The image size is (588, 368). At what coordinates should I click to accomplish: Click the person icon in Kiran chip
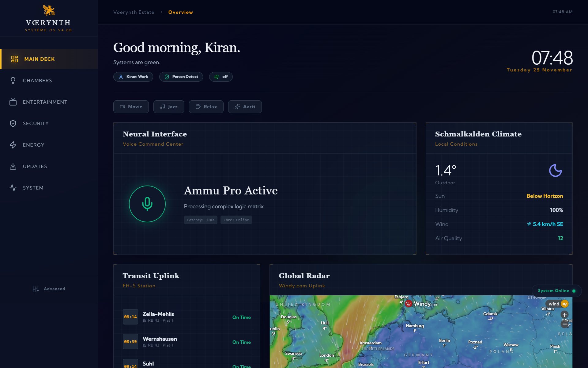[121, 77]
